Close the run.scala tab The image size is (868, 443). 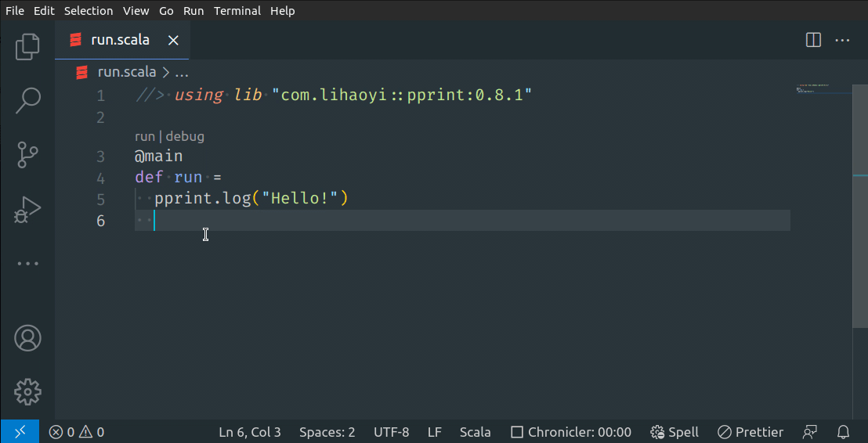[x=173, y=41]
